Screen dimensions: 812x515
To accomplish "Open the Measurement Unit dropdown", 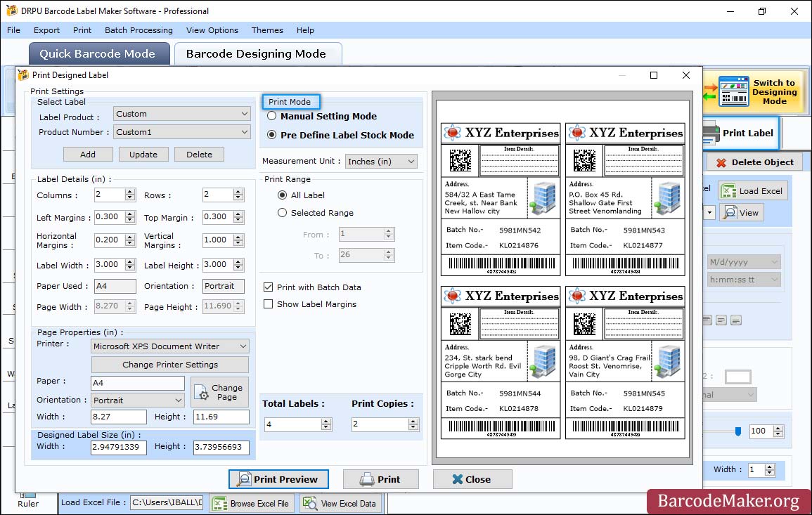I will click(x=381, y=162).
